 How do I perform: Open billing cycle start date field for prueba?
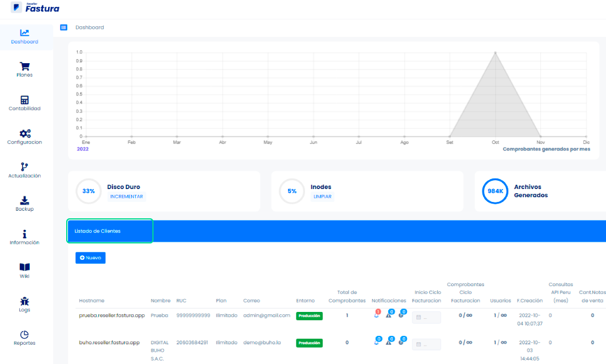pyautogui.click(x=426, y=317)
